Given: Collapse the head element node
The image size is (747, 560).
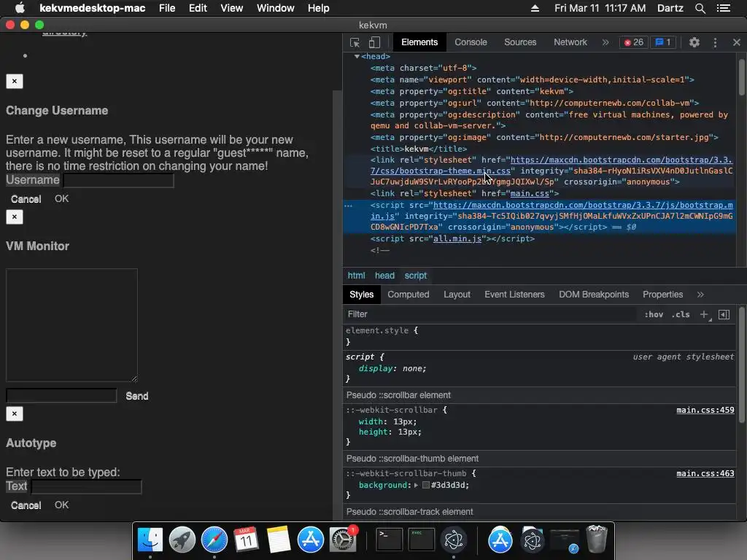Looking at the screenshot, I should (x=357, y=57).
